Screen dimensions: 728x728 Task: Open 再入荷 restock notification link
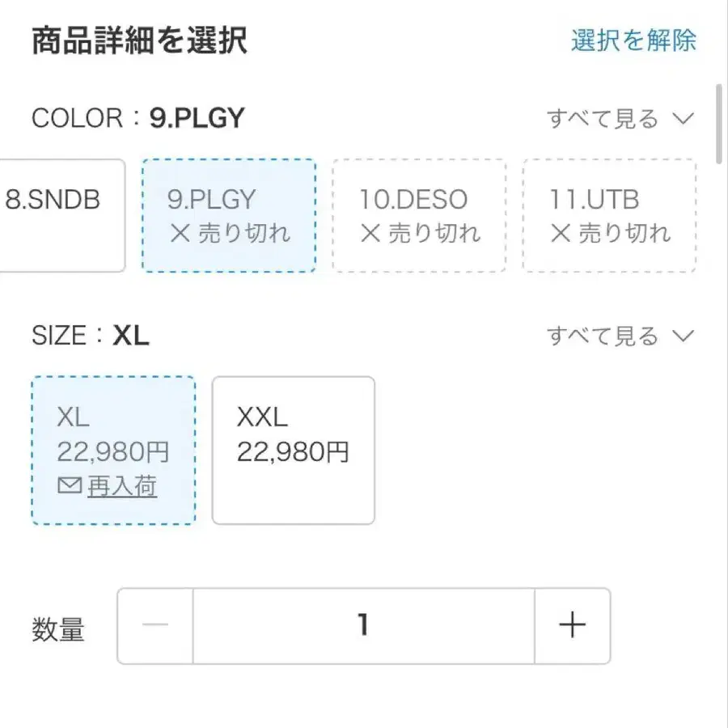[x=121, y=486]
